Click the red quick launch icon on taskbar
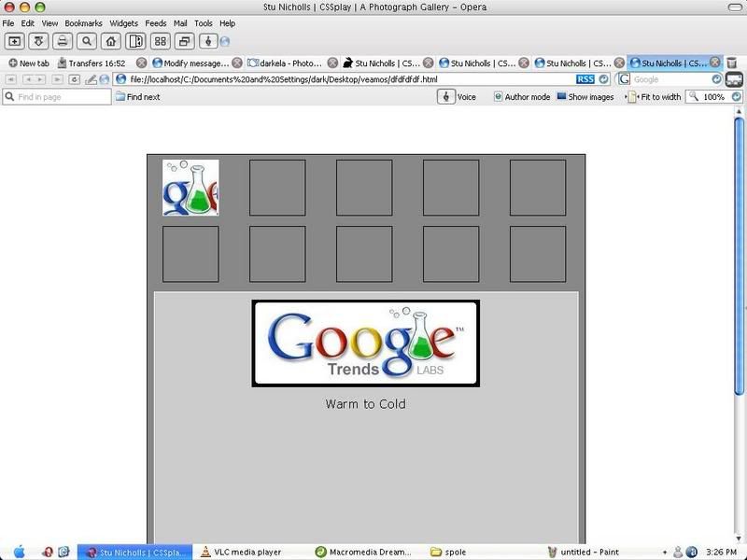This screenshot has height=560, width=747. coord(48,552)
